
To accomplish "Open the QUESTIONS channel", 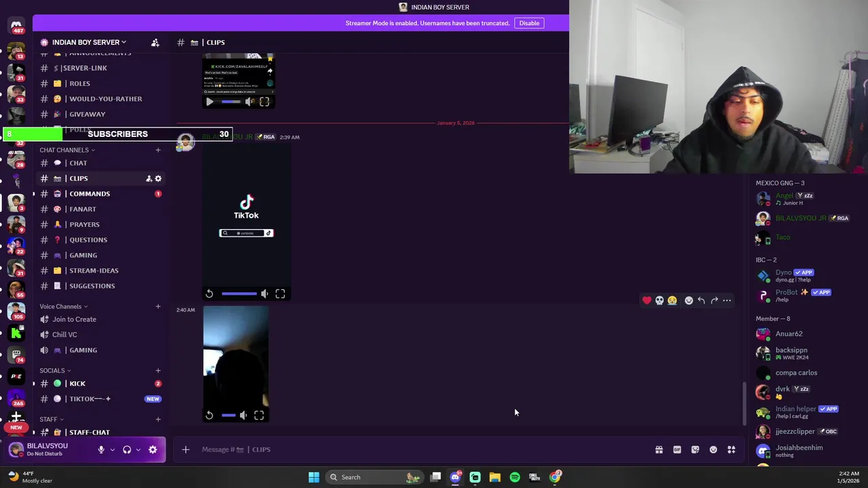I will tap(100, 240).
